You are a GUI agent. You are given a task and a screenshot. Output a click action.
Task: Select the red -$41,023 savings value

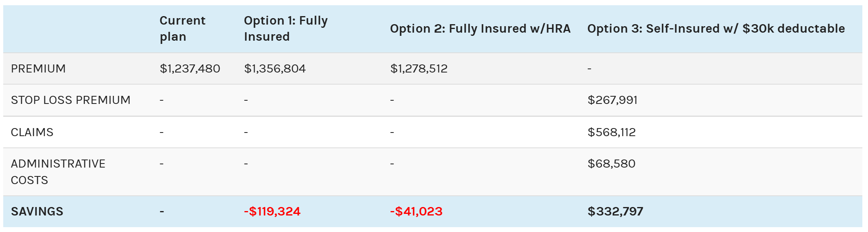416,211
